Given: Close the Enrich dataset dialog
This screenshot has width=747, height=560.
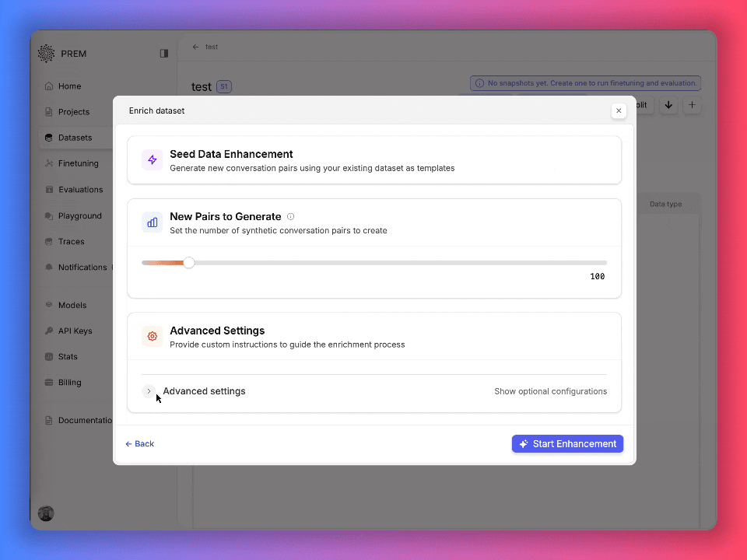Looking at the screenshot, I should click(x=619, y=110).
